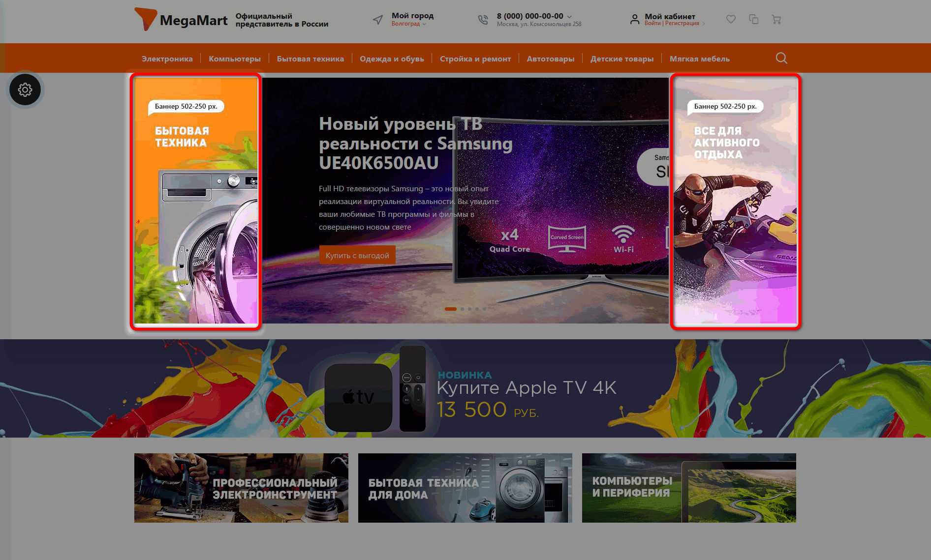
Task: Click the location arrow icon
Action: coord(378,20)
